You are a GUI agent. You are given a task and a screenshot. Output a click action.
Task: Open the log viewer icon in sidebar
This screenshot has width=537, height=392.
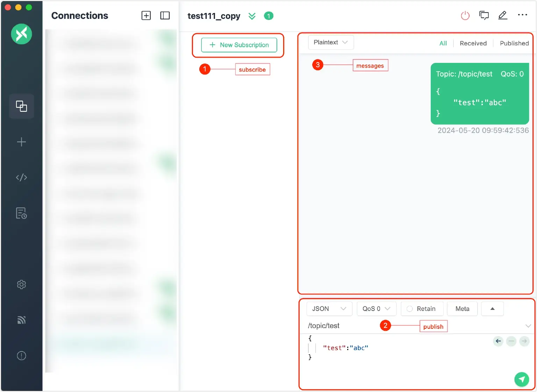[x=21, y=213]
